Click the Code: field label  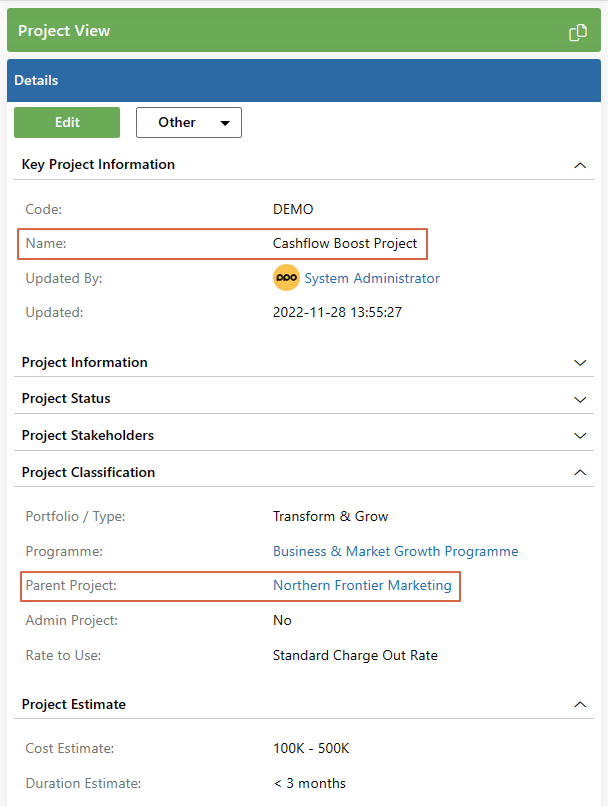point(44,209)
